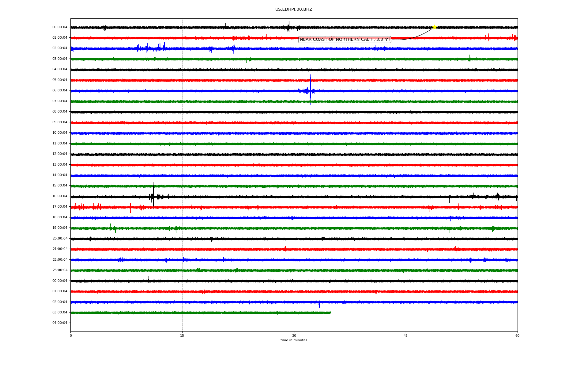The width and height of the screenshot is (588, 368).
Task: Click the blue downward spike on 02:00:04 bottom trace
Action: [319, 305]
